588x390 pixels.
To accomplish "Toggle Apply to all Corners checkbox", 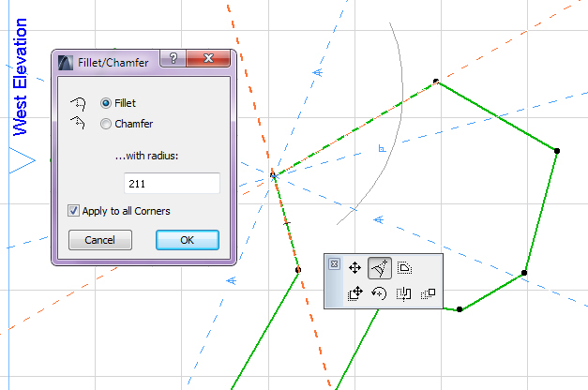I will (73, 211).
